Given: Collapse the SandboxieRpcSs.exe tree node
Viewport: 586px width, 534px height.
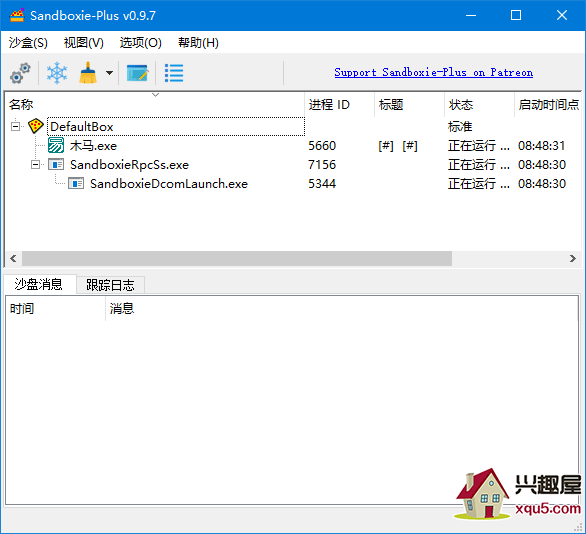Looking at the screenshot, I should tap(36, 164).
